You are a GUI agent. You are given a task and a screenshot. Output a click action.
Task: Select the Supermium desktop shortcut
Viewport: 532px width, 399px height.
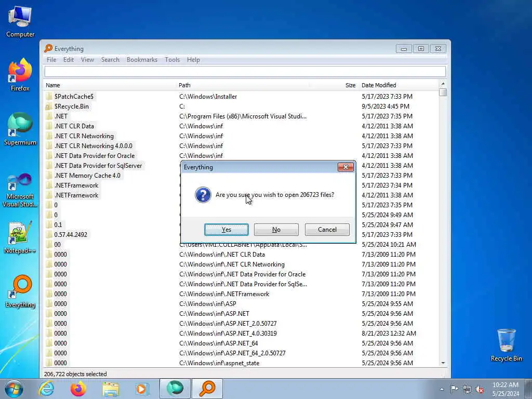[x=20, y=129]
